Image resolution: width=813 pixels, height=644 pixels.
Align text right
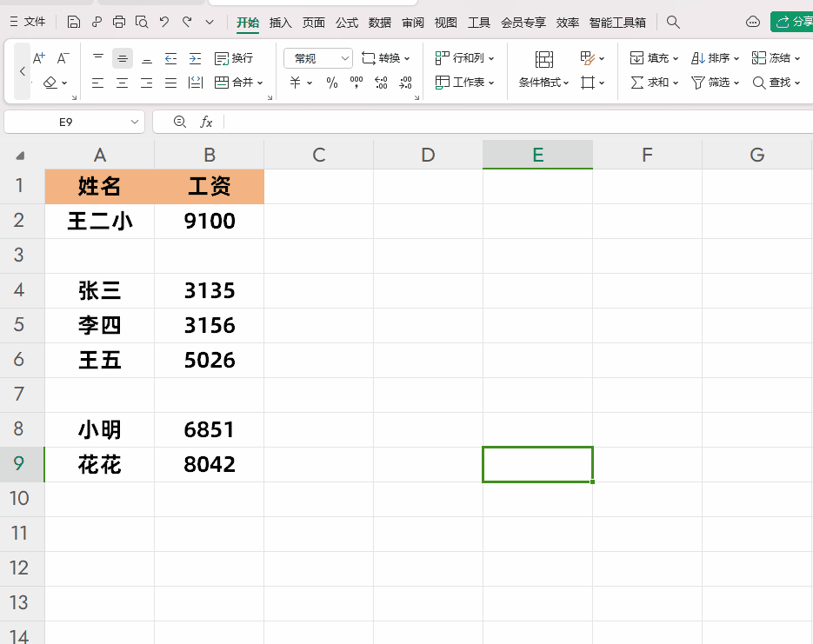(147, 83)
